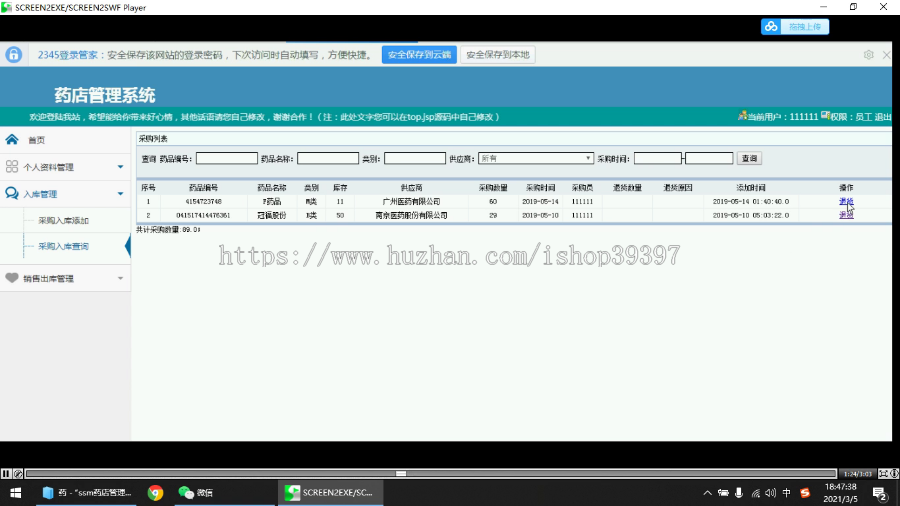900x506 pixels.
Task: Click the cloud upload button at top
Action: [x=795, y=26]
